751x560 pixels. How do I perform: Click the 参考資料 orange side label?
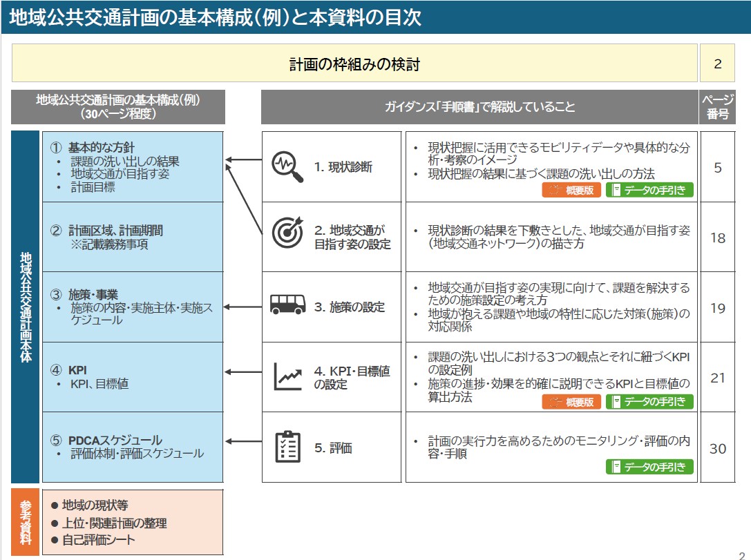[x=25, y=522]
